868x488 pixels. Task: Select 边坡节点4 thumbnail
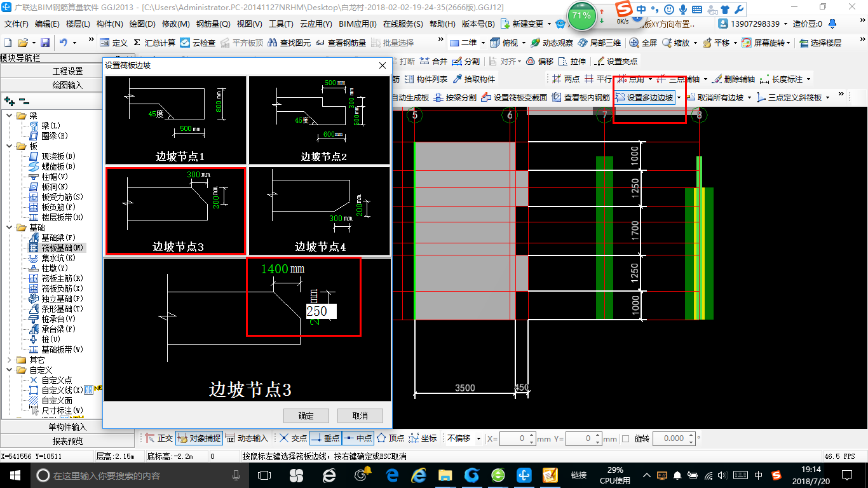[x=319, y=211]
